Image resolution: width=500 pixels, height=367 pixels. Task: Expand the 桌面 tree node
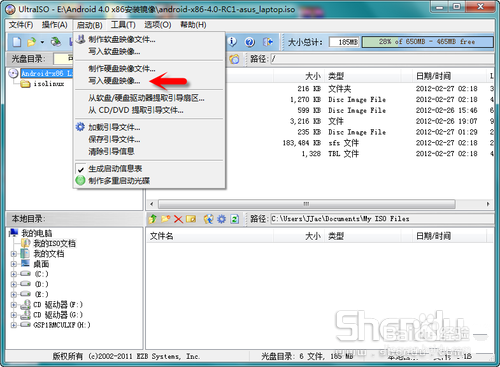tap(14, 264)
